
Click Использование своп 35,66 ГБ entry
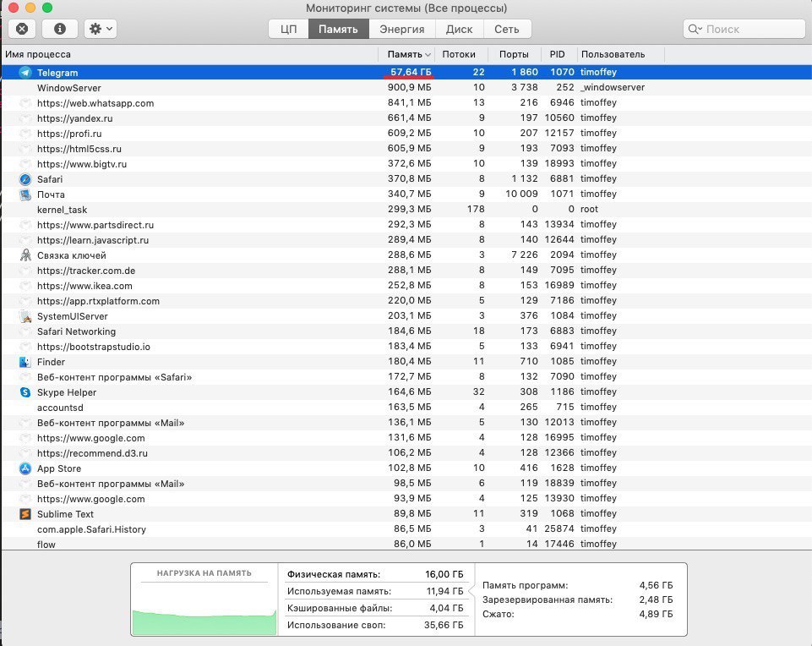[x=375, y=625]
